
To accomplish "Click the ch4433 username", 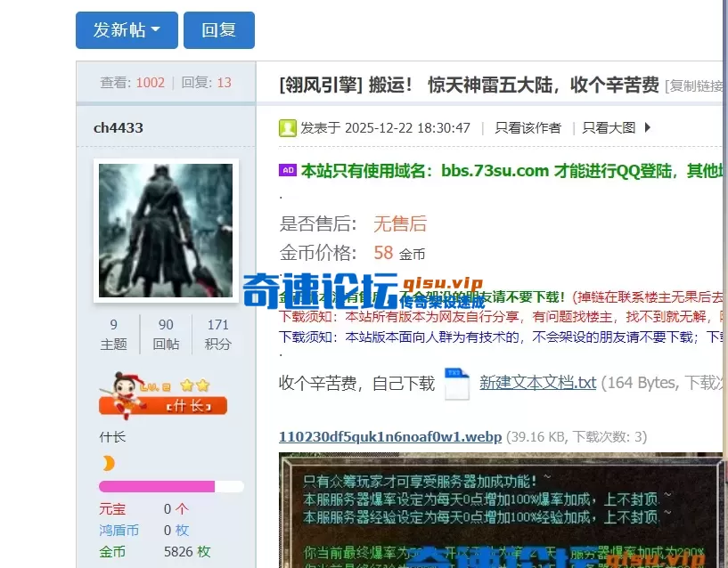I will tap(118, 127).
